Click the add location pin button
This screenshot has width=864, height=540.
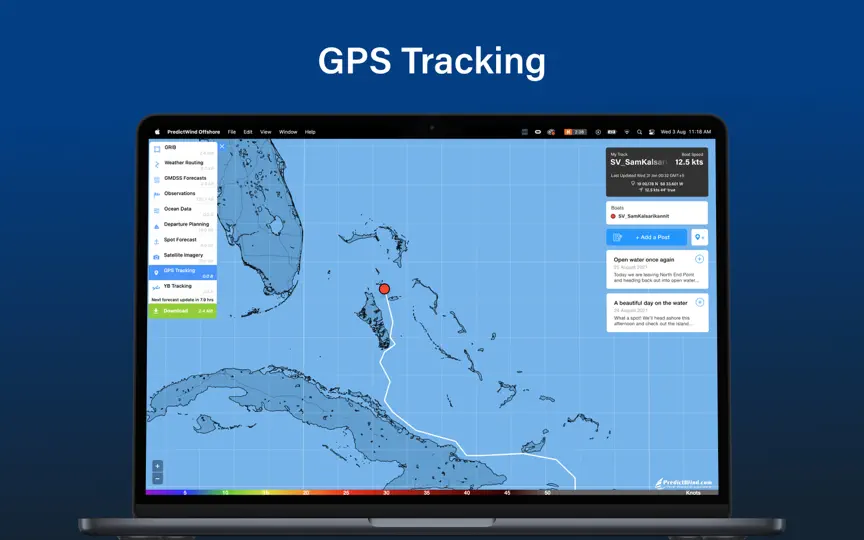pos(699,237)
